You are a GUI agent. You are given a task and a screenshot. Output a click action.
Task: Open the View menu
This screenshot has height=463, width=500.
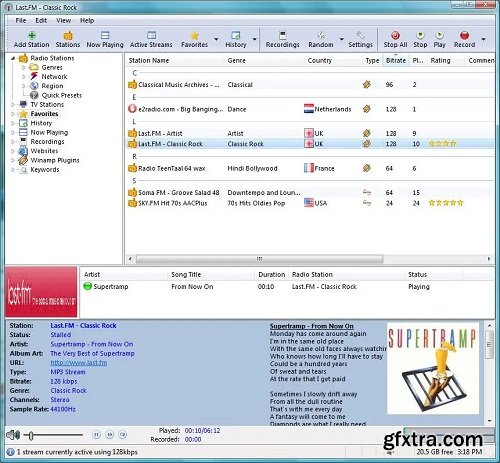[63, 21]
